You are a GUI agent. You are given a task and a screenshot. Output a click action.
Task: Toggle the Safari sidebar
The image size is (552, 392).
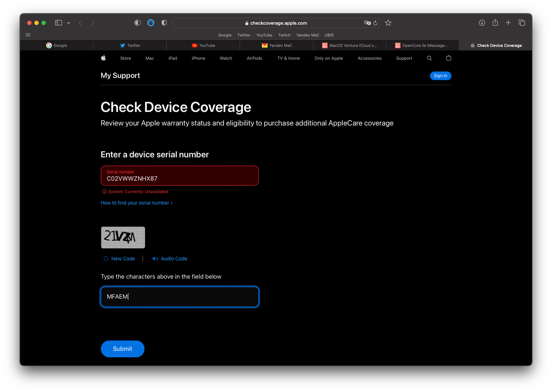[58, 23]
